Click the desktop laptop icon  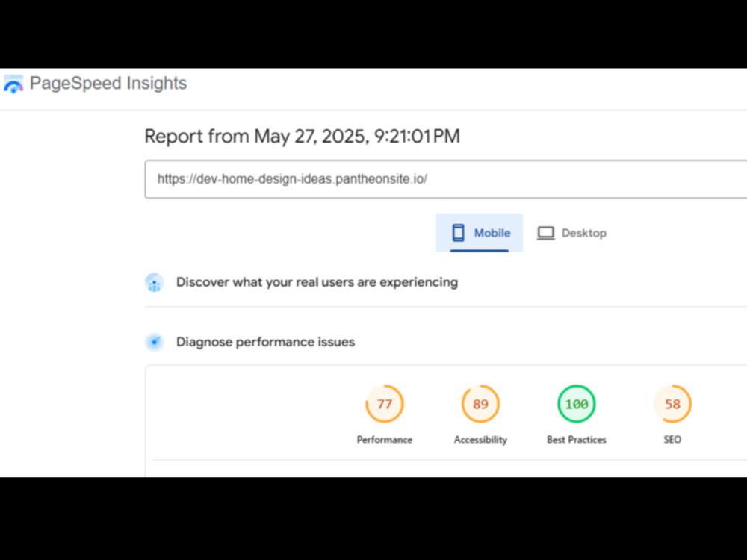[x=546, y=233]
